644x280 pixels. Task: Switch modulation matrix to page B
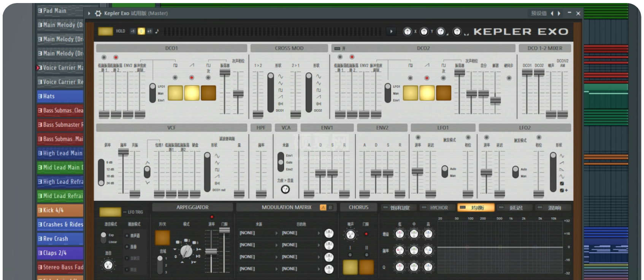pyautogui.click(x=330, y=207)
